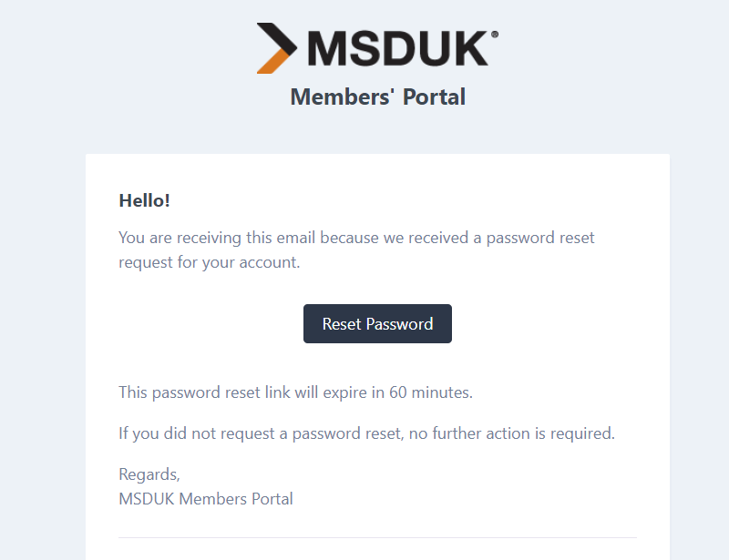Screen dimensions: 729x560
Task: Click the MSDUK chevron logo icon
Action: (x=277, y=48)
